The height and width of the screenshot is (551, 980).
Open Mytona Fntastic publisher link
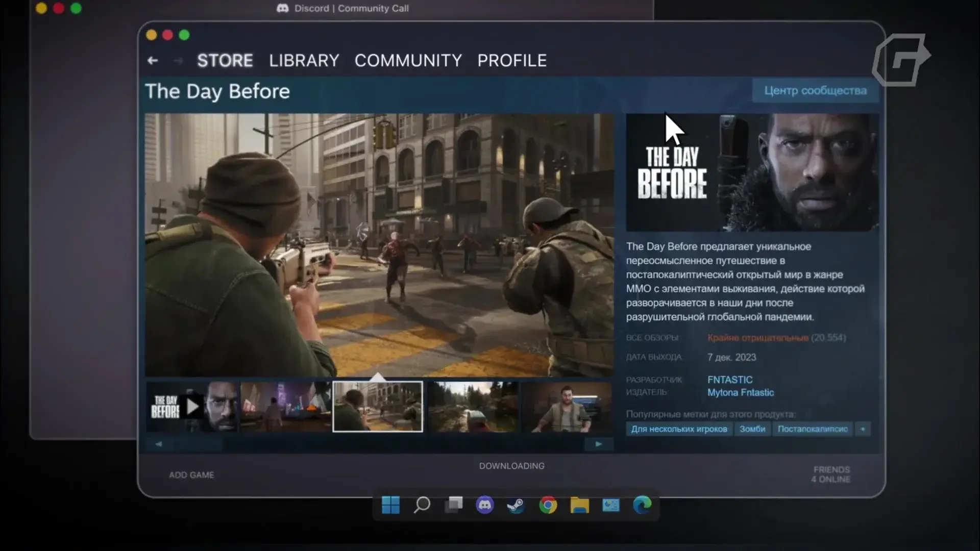[741, 393]
